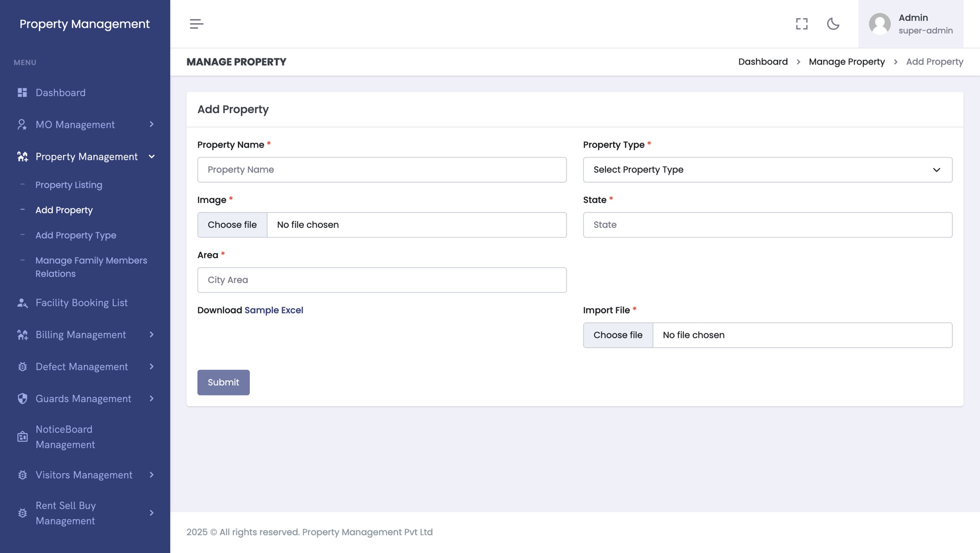Image resolution: width=980 pixels, height=553 pixels.
Task: Open Property Listing in the sidebar
Action: [x=69, y=185]
